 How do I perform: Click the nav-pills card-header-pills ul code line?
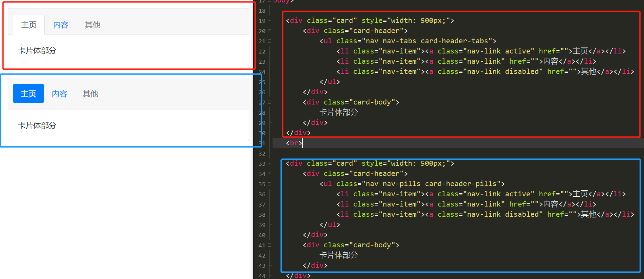[x=412, y=184]
